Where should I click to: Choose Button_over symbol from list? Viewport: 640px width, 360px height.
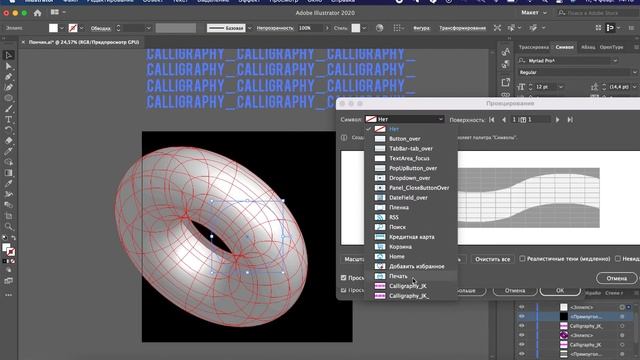[x=410, y=139]
